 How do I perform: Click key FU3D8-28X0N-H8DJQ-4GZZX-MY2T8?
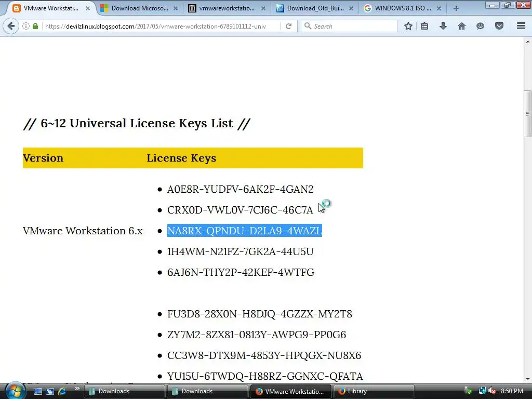[260, 314]
